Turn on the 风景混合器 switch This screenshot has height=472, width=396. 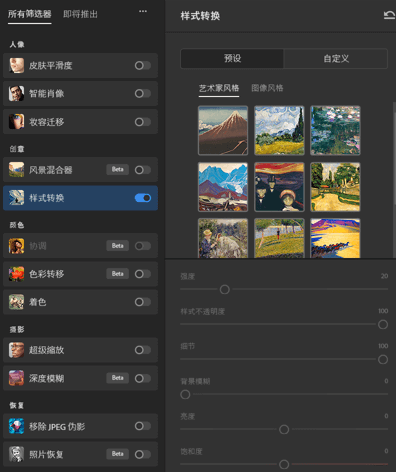pyautogui.click(x=143, y=170)
